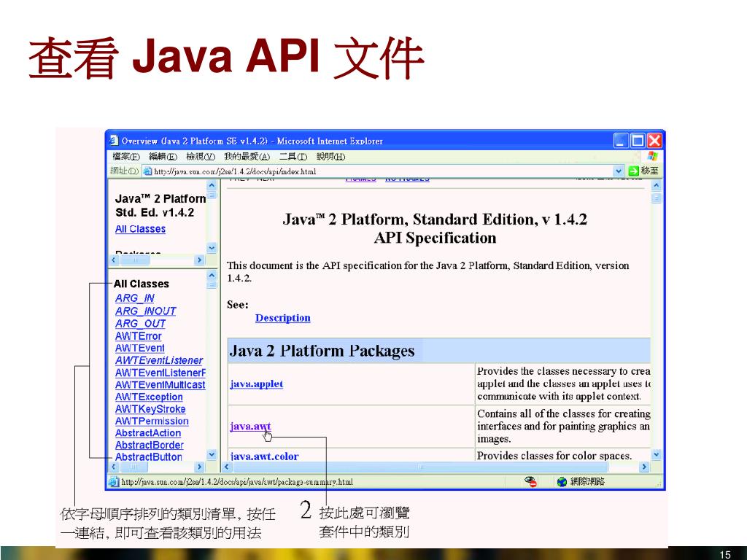Open the 我的最愛(A) Favorites menu
Screen dimensions: 747x560
247,157
